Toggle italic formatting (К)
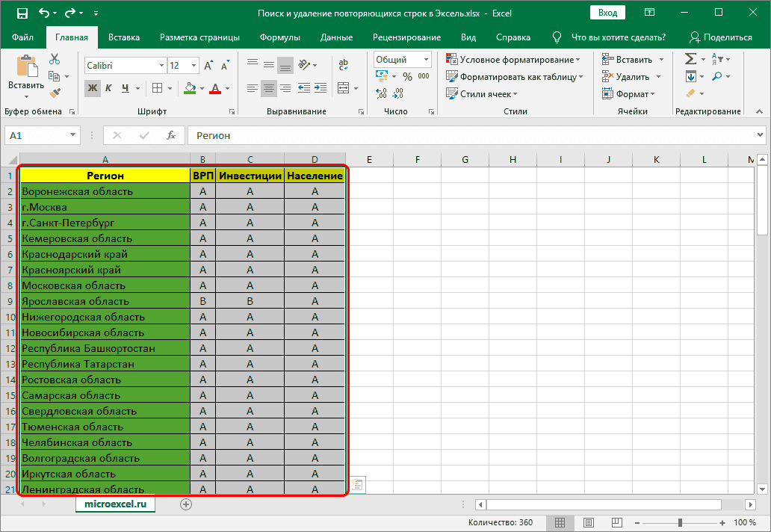The image size is (771, 532). pyautogui.click(x=108, y=88)
